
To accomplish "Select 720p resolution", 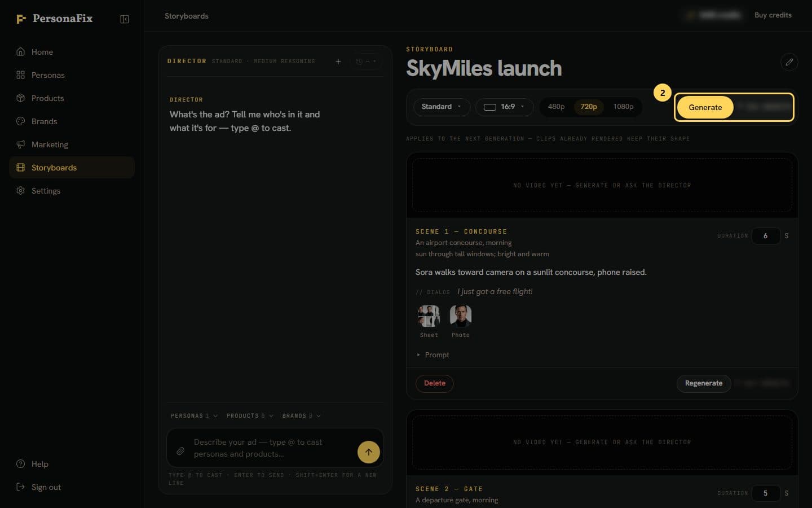I will 589,107.
